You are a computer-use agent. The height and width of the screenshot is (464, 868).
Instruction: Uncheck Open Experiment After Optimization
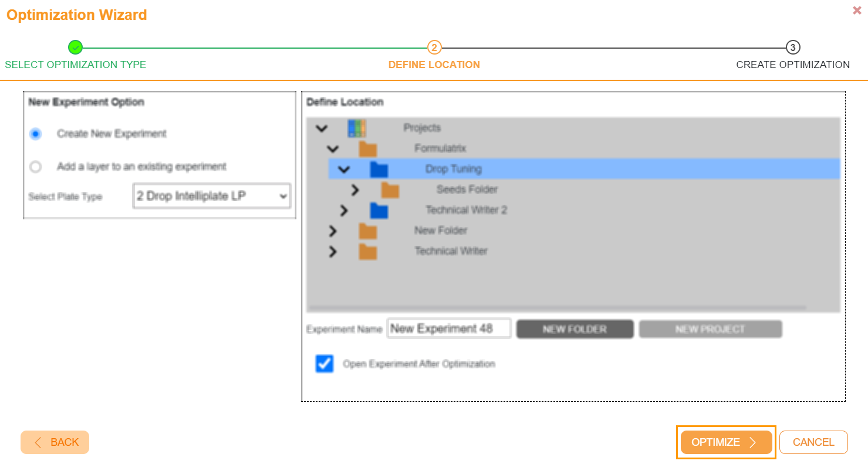(325, 364)
